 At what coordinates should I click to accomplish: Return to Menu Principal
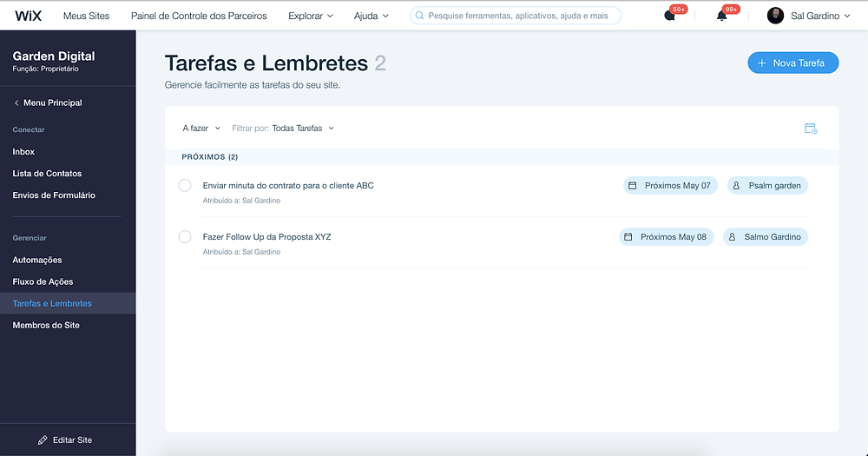pos(48,102)
